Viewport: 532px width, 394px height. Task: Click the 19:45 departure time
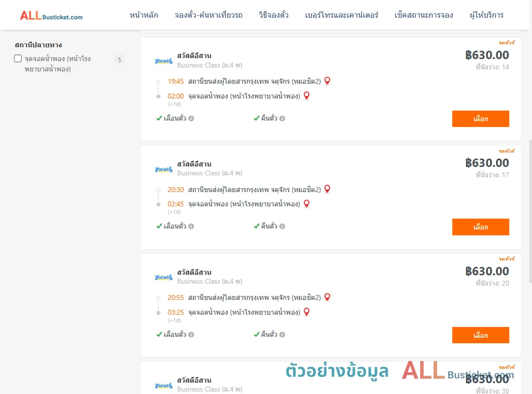pyautogui.click(x=175, y=81)
